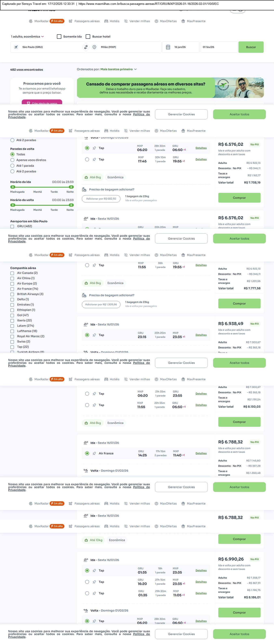Click the pin icon beside Air France flight
This screenshot has height=644, width=274.
point(94,453)
